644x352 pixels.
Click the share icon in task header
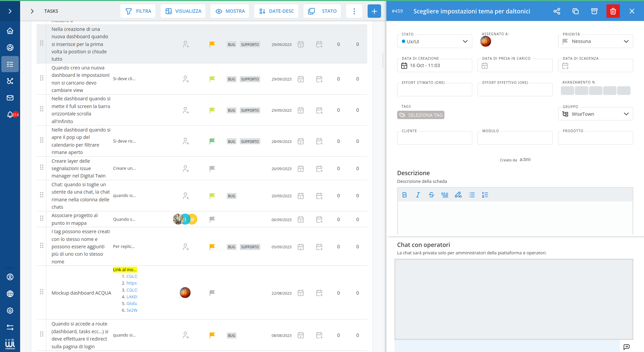pos(557,11)
